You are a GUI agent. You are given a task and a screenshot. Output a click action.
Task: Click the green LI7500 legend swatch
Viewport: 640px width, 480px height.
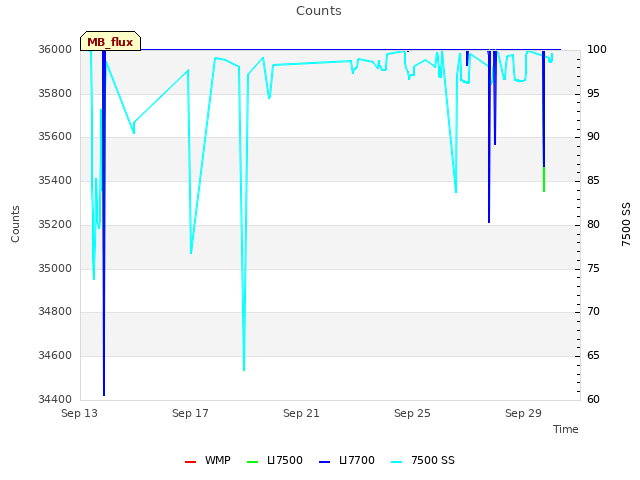253,462
